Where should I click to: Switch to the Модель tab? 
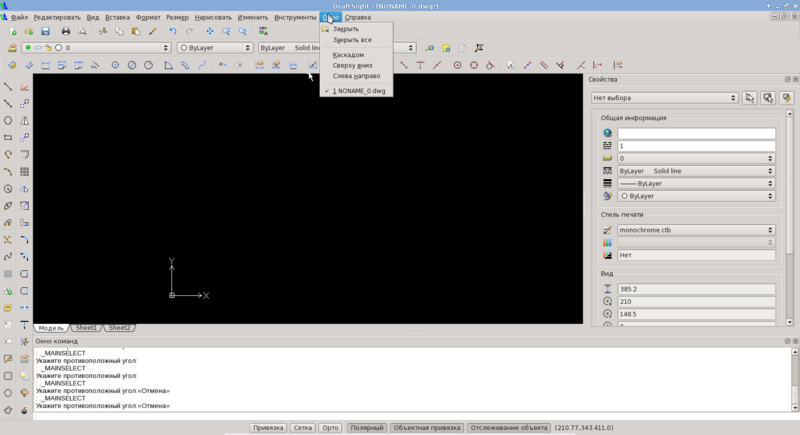[x=51, y=328]
